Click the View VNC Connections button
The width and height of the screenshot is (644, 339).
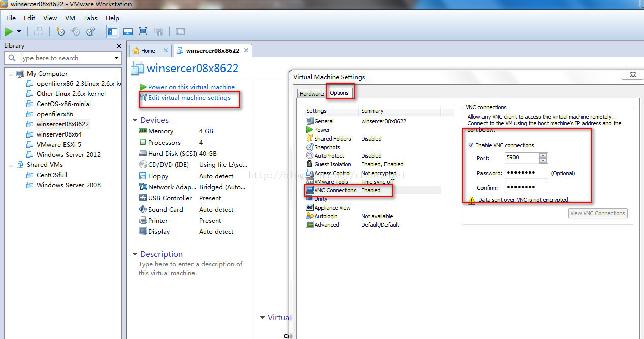598,213
